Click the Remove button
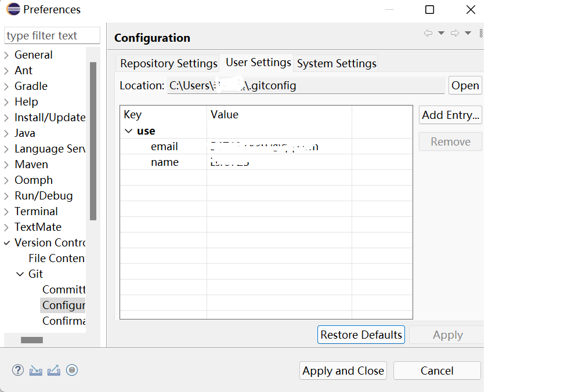This screenshot has width=564, height=392. click(x=450, y=141)
